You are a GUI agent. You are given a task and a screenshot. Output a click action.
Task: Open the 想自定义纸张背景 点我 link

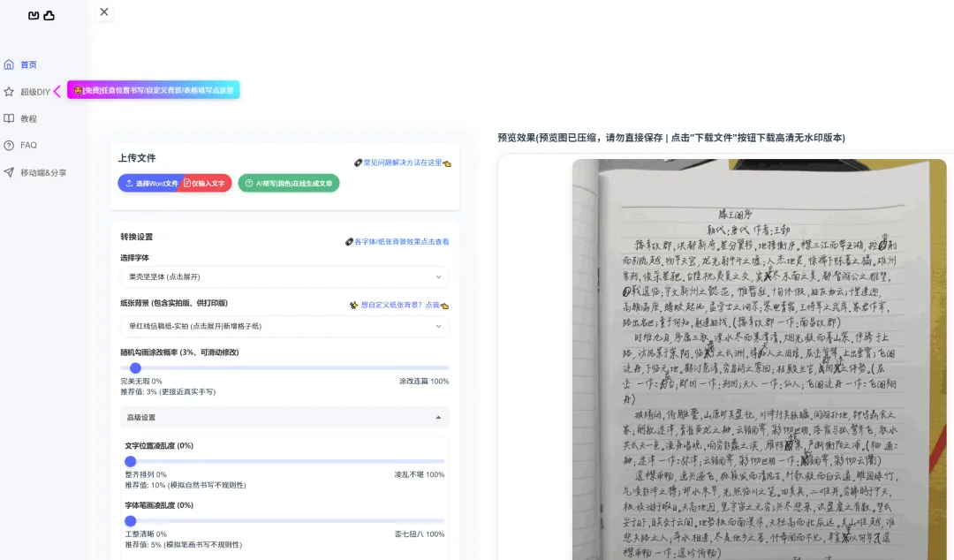[x=399, y=305]
